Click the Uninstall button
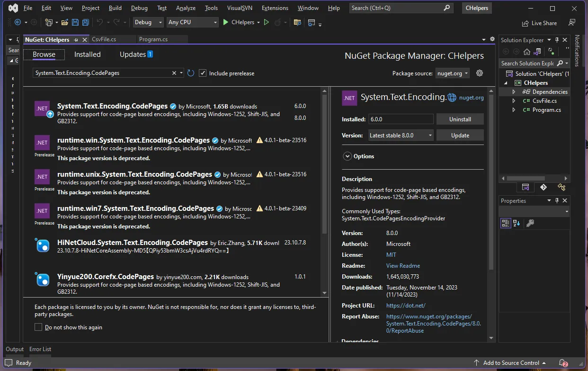Screen dimensions: 588x371 click(460, 119)
